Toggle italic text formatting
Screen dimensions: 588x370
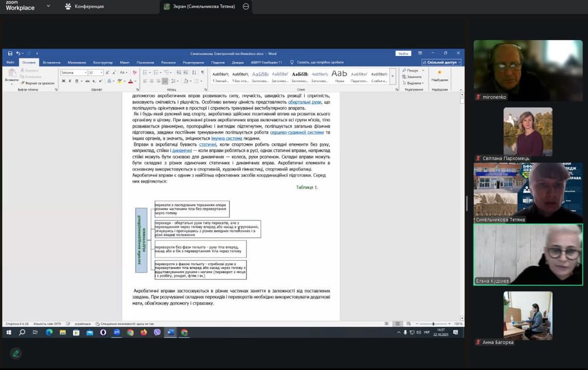click(70, 81)
